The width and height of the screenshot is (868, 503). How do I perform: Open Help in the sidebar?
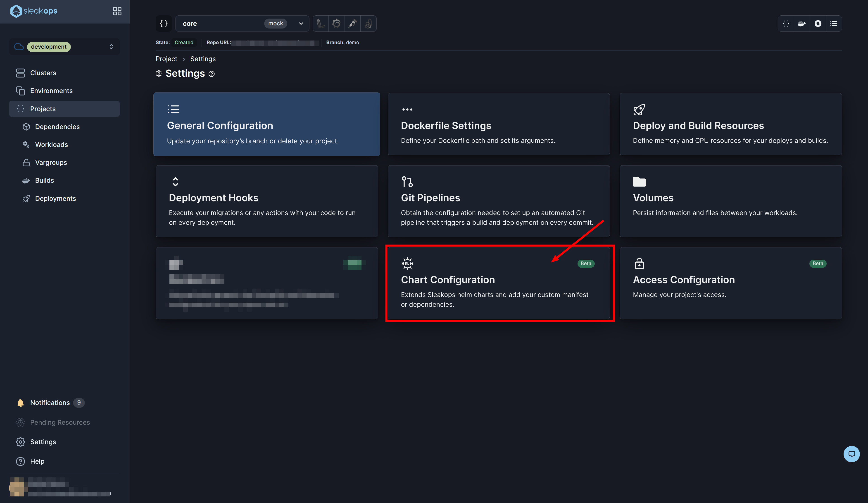tap(64, 461)
